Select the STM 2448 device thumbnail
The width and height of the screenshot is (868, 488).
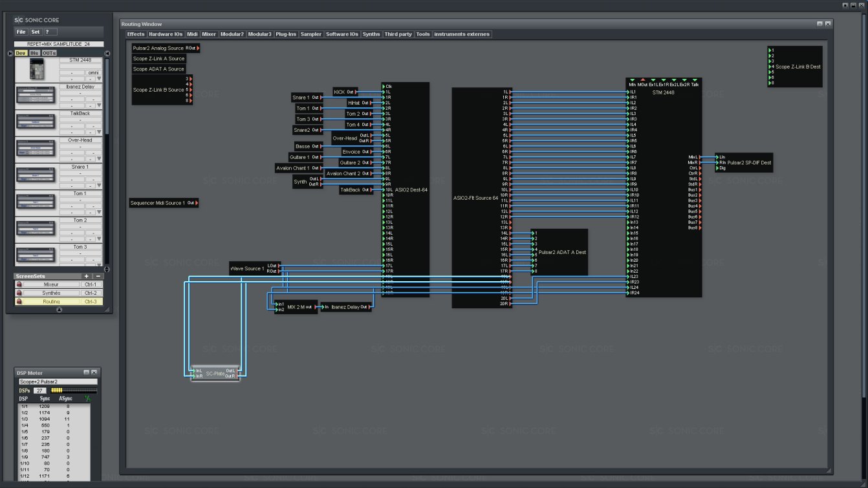37,70
